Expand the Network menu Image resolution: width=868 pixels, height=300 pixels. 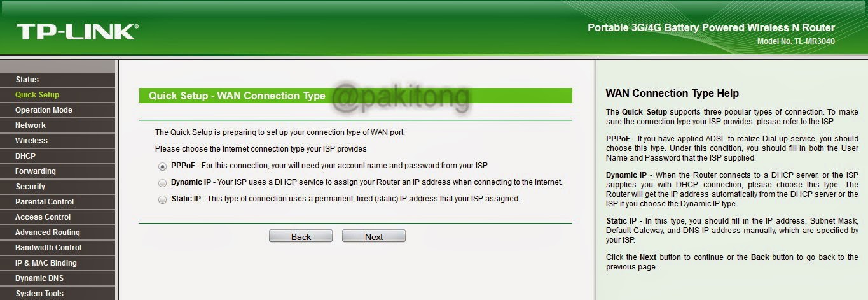pos(58,125)
